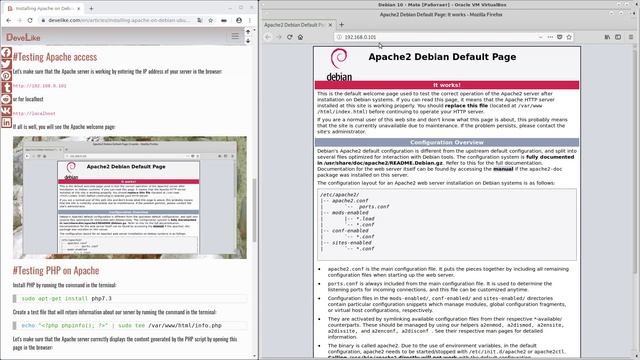Reload the DeveLike page in Chrome

tap(30, 20)
